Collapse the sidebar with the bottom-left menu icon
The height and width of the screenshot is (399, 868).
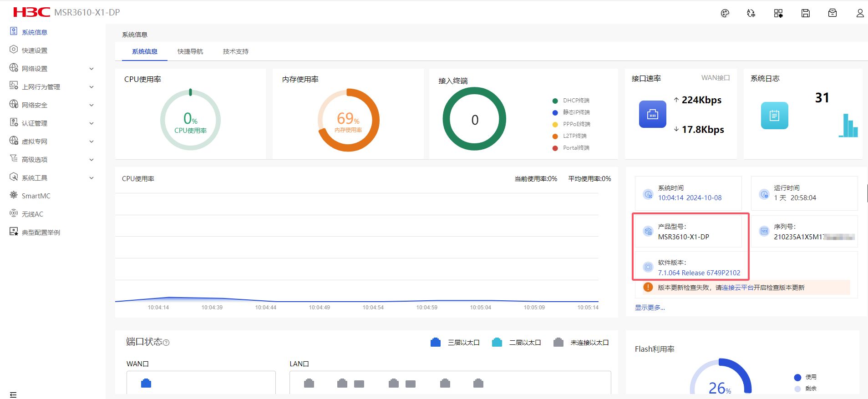tap(13, 394)
